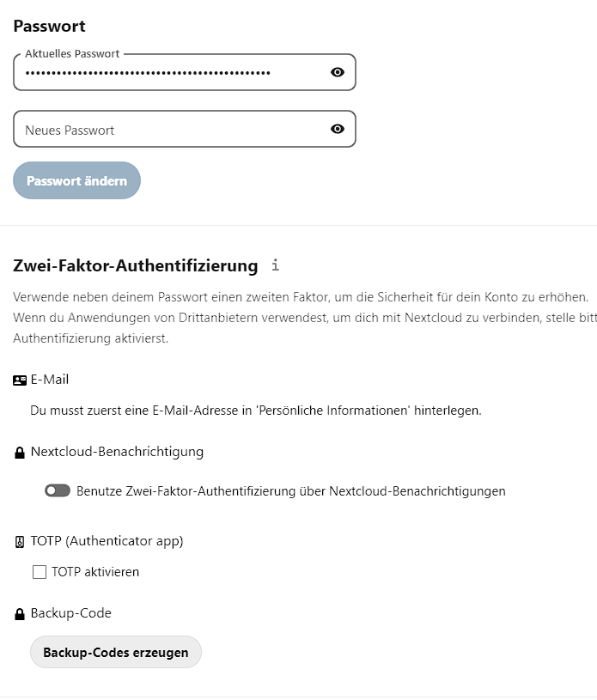Check the TOTP aktivieren checkbox

tap(39, 572)
